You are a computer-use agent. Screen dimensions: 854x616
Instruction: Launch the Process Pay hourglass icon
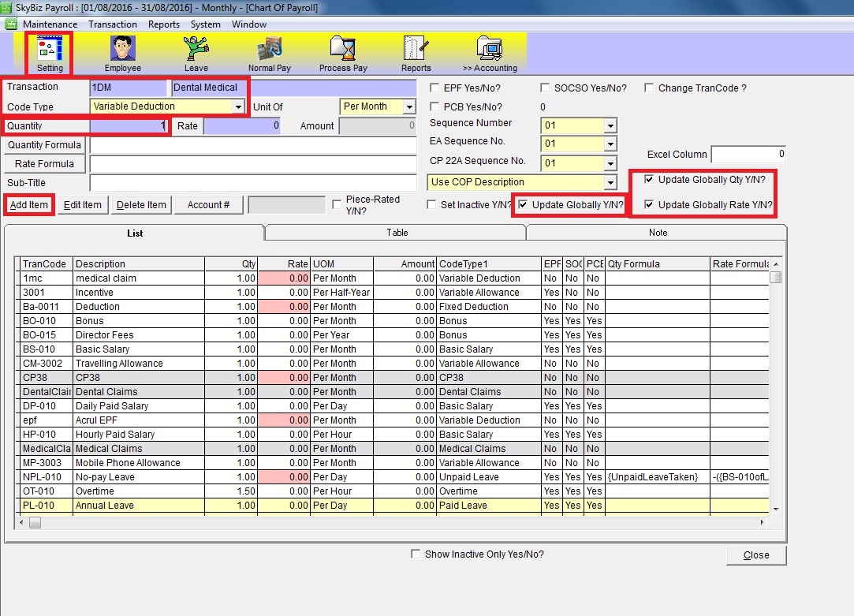(x=343, y=50)
